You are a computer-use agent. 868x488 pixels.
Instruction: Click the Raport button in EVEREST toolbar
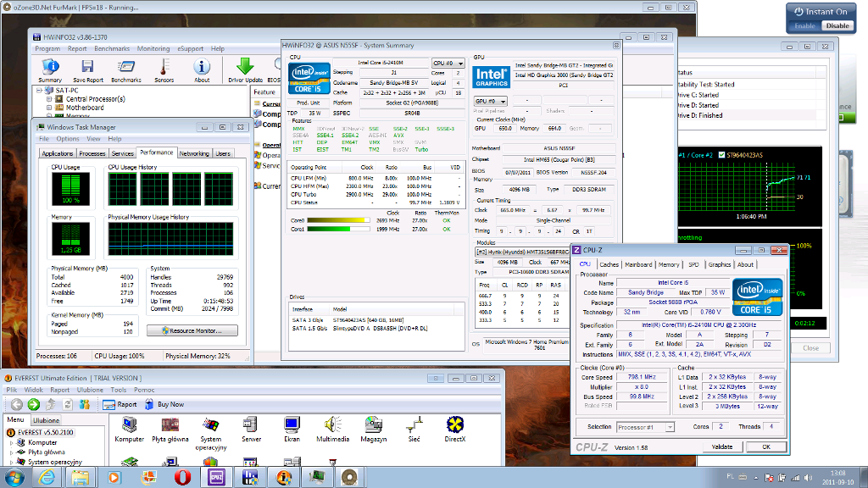120,404
